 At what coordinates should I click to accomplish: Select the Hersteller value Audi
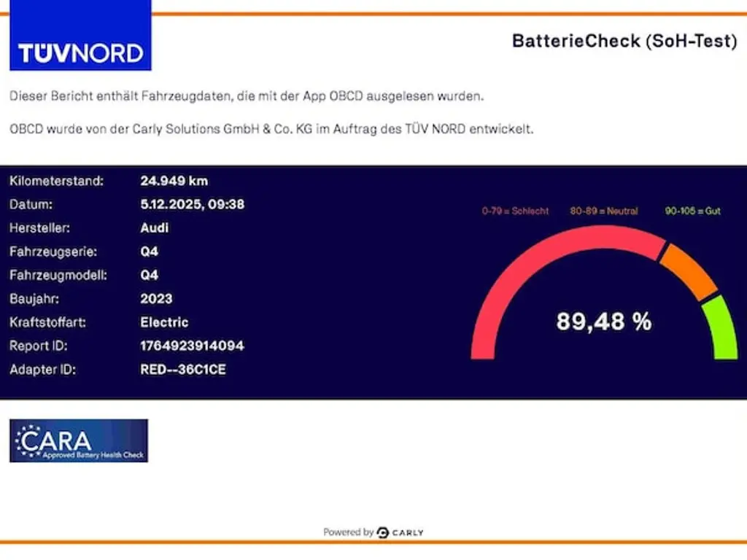tap(154, 228)
